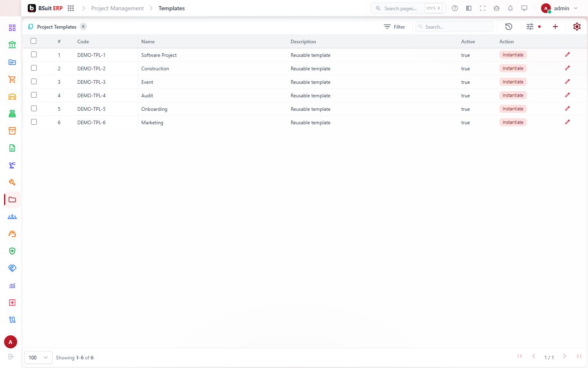This screenshot has height=368, width=588.
Task: Focus the Search pages field in header
Action: tap(408, 8)
